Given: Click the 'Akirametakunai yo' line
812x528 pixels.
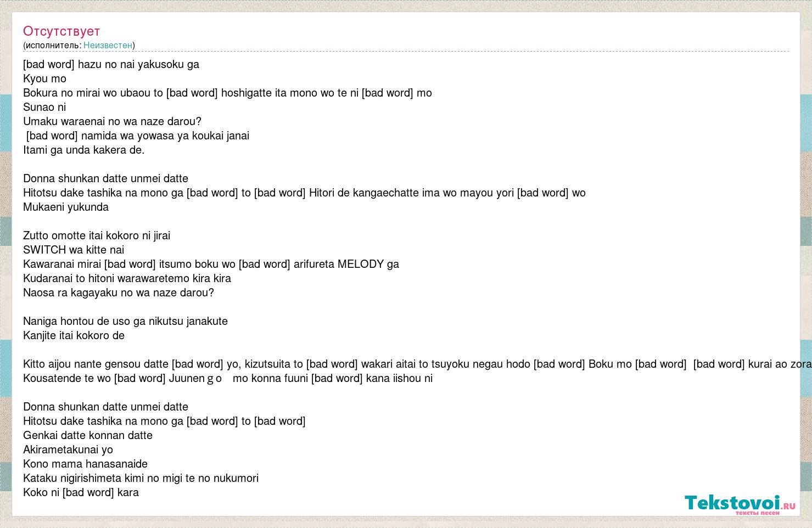Looking at the screenshot, I should 68,450.
